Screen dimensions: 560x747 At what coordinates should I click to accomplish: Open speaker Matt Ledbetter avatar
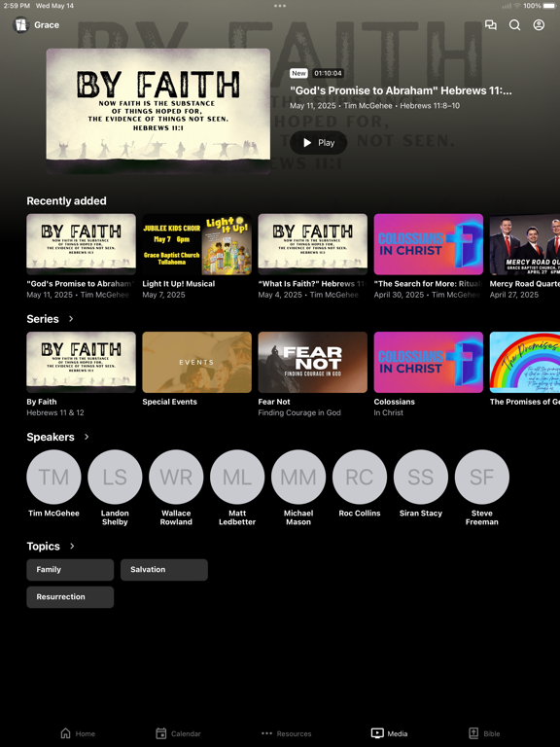click(237, 477)
